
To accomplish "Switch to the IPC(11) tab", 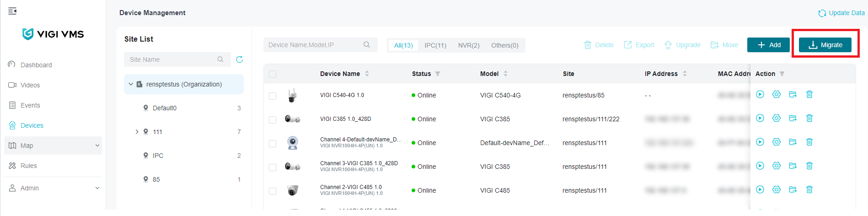I will pos(435,45).
